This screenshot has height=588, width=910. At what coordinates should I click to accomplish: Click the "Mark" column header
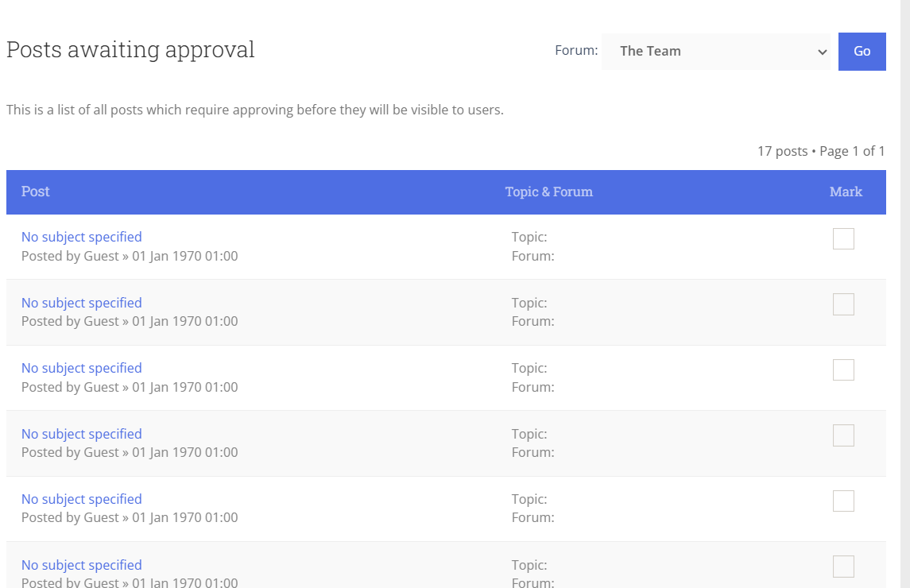point(846,191)
